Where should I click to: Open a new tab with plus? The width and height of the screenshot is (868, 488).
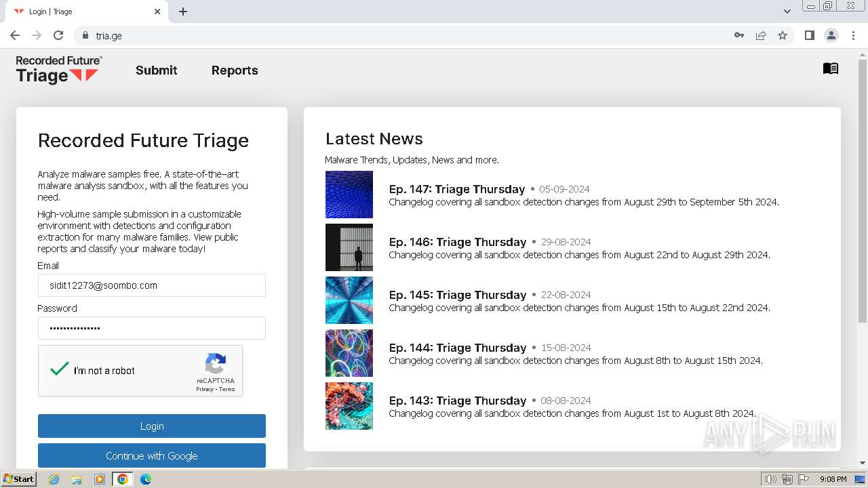[183, 12]
